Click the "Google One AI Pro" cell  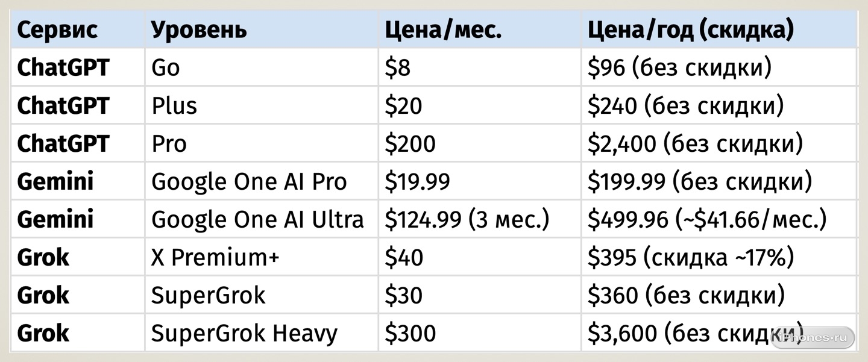(x=249, y=181)
